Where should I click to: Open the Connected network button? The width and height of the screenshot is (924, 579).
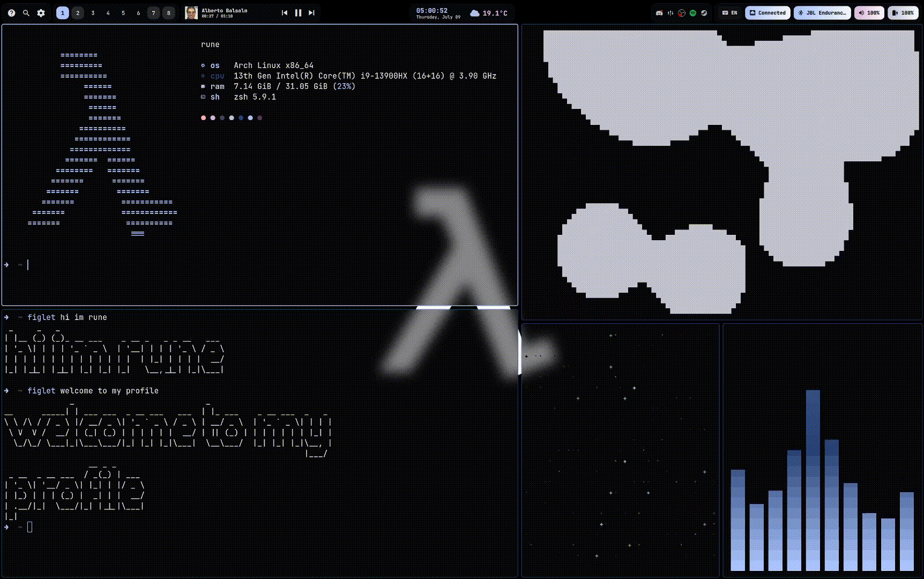click(767, 13)
